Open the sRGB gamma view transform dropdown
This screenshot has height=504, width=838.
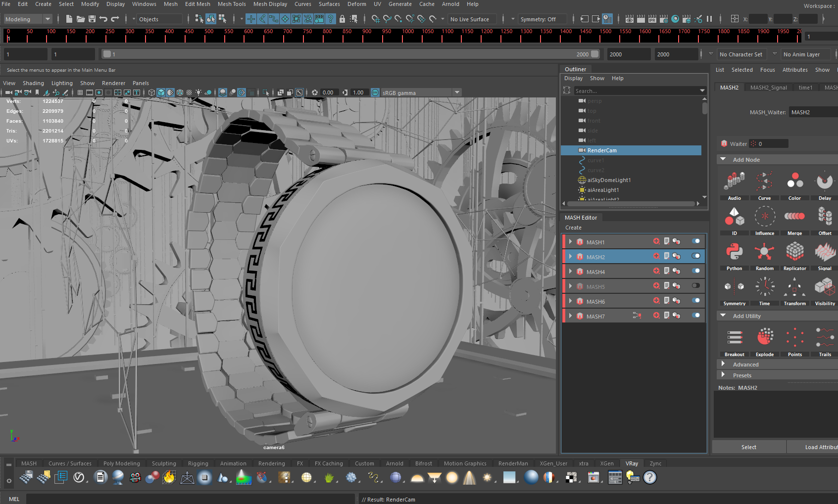point(421,93)
